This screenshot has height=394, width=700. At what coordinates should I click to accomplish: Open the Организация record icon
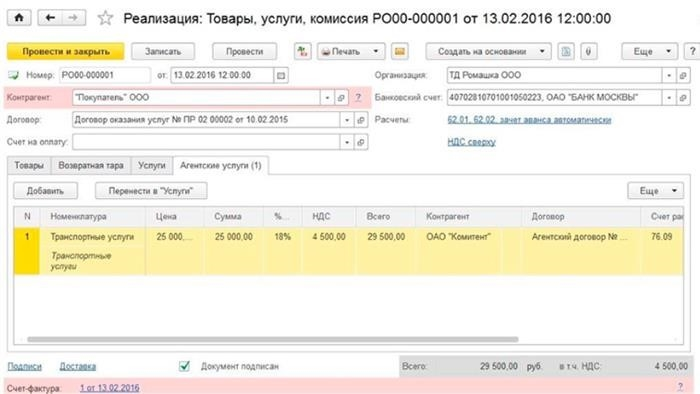point(683,75)
